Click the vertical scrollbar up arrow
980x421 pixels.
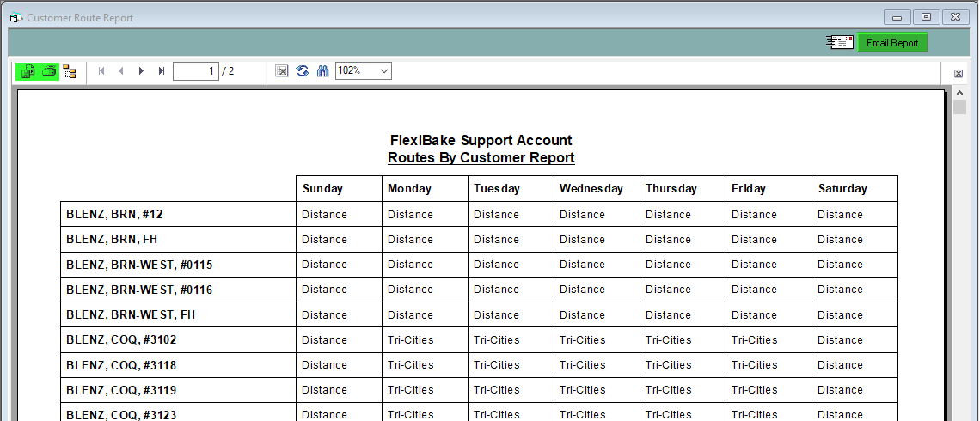pos(959,93)
